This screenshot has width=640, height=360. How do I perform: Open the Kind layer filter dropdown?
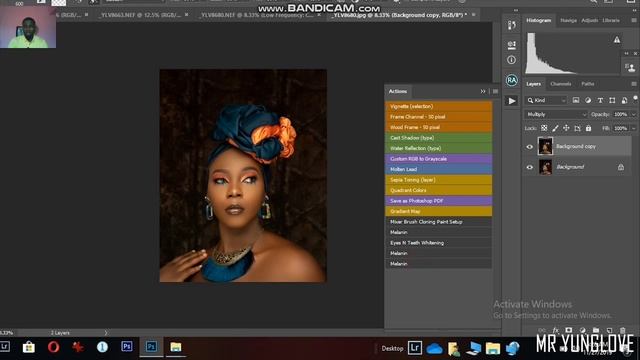tap(546, 100)
